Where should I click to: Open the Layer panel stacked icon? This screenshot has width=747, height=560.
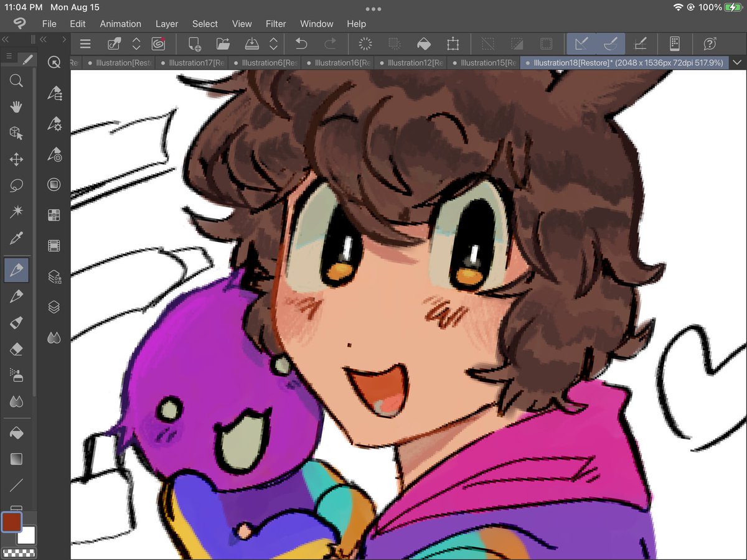click(x=54, y=306)
